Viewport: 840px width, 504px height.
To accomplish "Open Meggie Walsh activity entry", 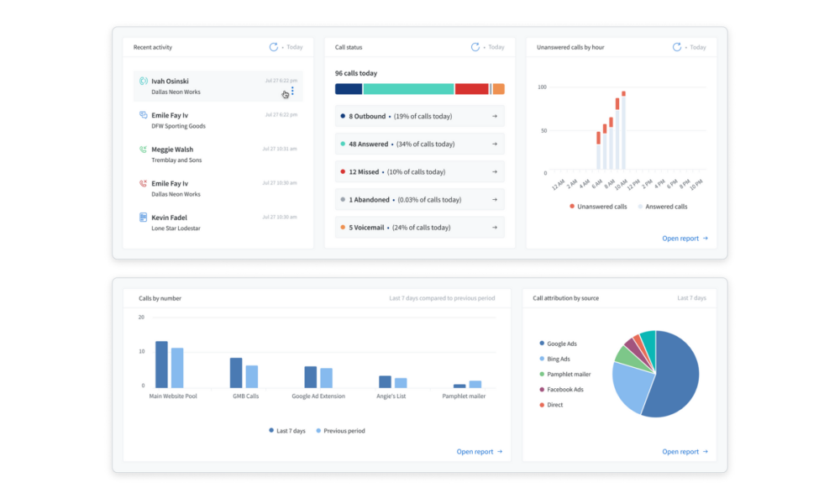I will click(218, 155).
